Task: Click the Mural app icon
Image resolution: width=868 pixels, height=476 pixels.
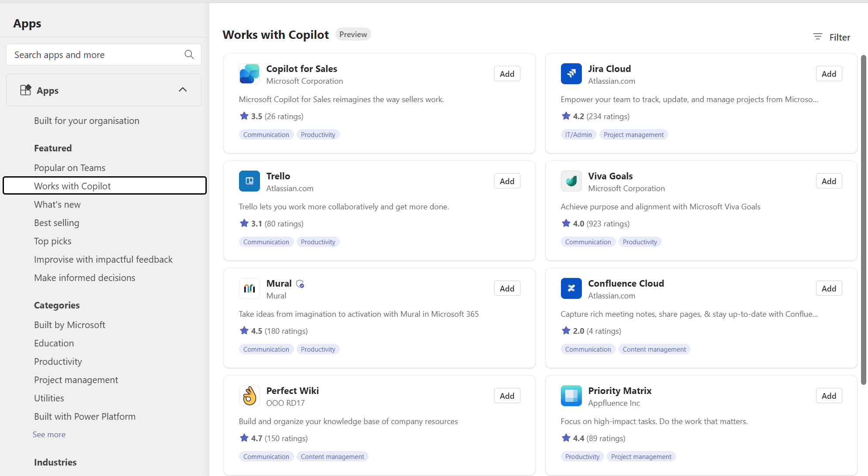Action: tap(249, 288)
